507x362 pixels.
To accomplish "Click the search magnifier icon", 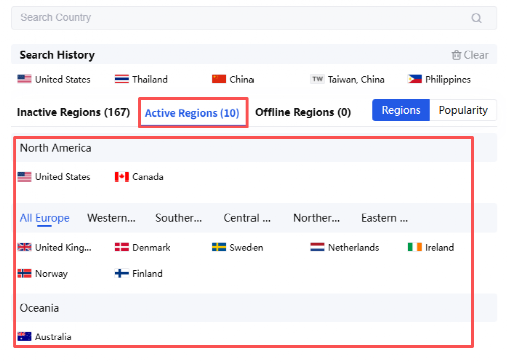I will [x=476, y=18].
